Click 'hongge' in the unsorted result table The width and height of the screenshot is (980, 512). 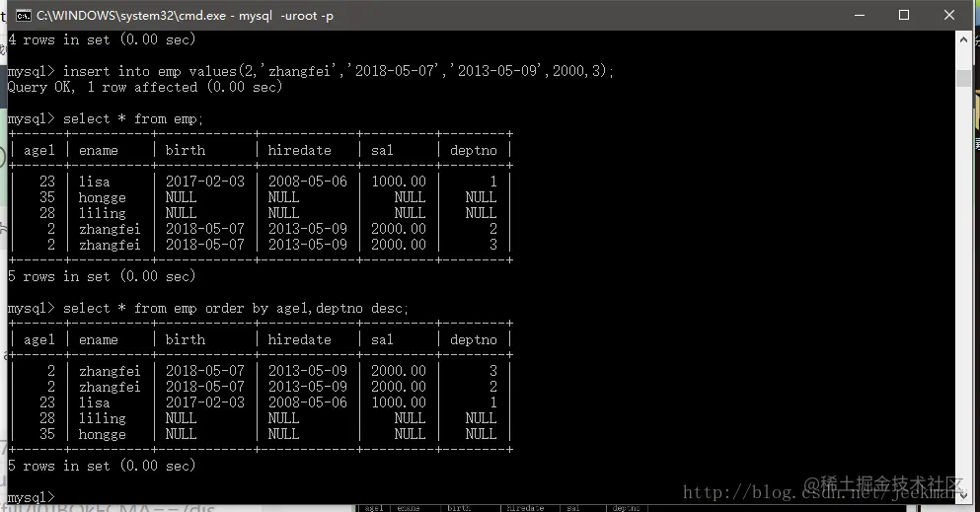click(x=103, y=198)
